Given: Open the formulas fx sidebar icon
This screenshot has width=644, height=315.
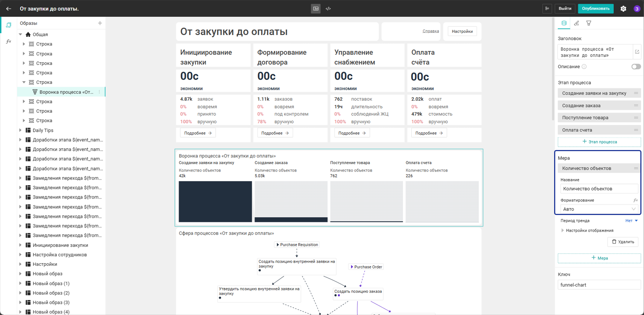Looking at the screenshot, I should pos(9,41).
